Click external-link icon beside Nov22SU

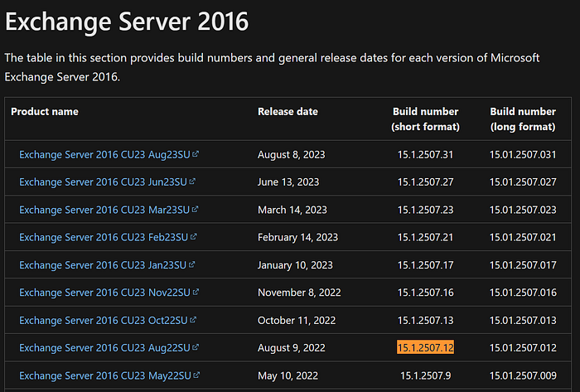click(x=196, y=292)
